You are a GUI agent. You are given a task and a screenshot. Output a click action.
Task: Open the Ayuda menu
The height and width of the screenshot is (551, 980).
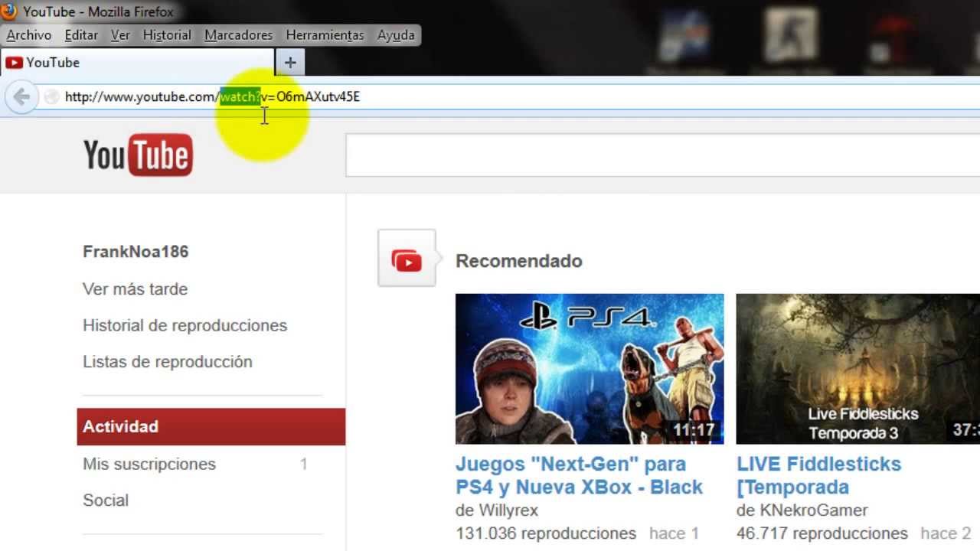pos(396,35)
